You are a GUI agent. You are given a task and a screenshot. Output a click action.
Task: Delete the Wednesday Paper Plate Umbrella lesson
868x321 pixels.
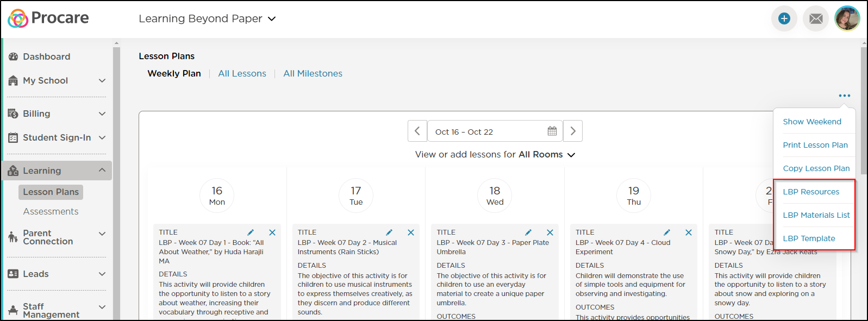(550, 232)
